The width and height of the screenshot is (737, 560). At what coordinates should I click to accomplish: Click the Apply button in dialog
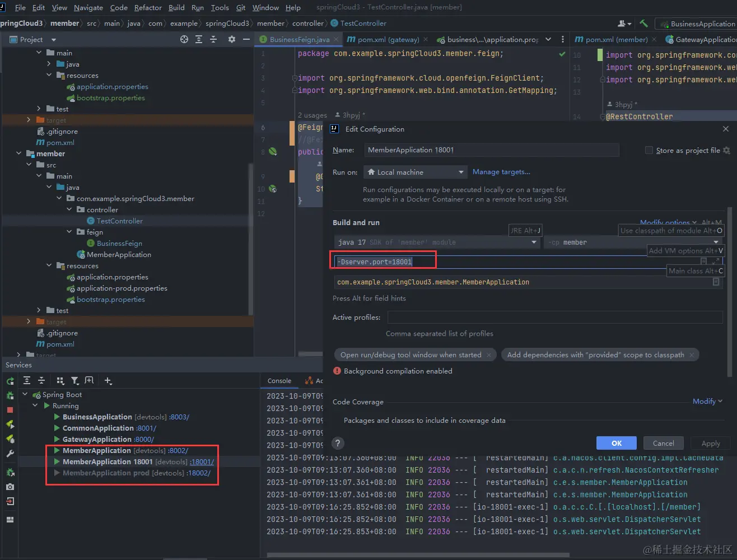point(711,443)
